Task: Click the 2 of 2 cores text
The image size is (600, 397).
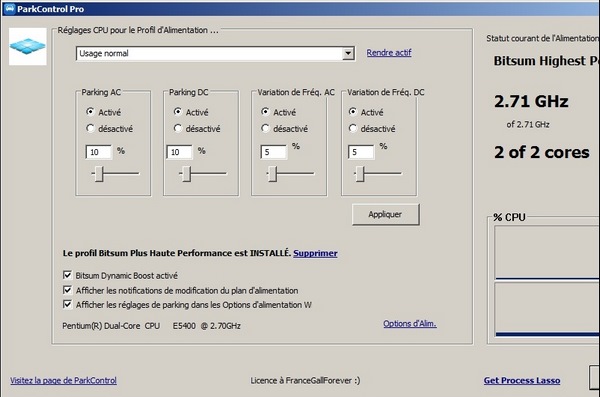Action: [541, 152]
